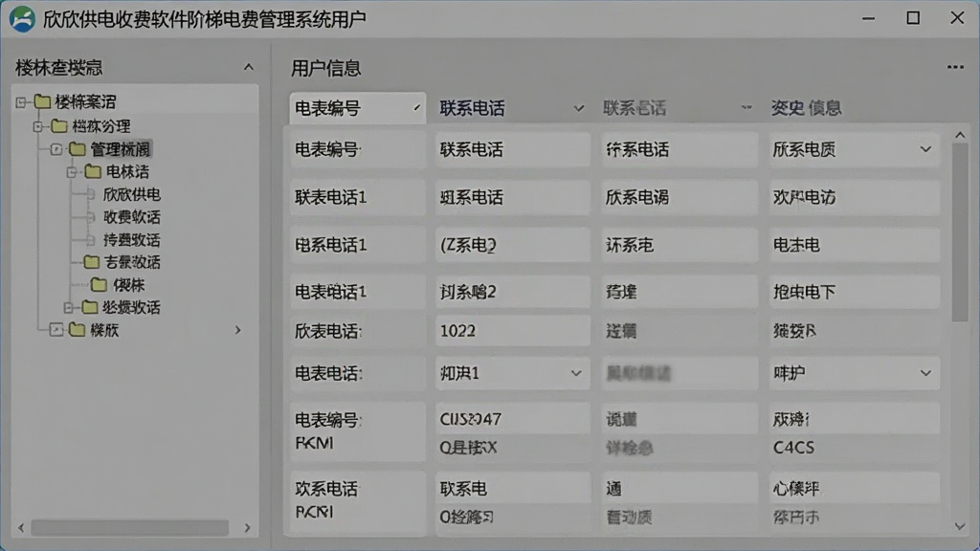
Task: Click the vertical scrollbar thumb of table
Action: [x=960, y=233]
